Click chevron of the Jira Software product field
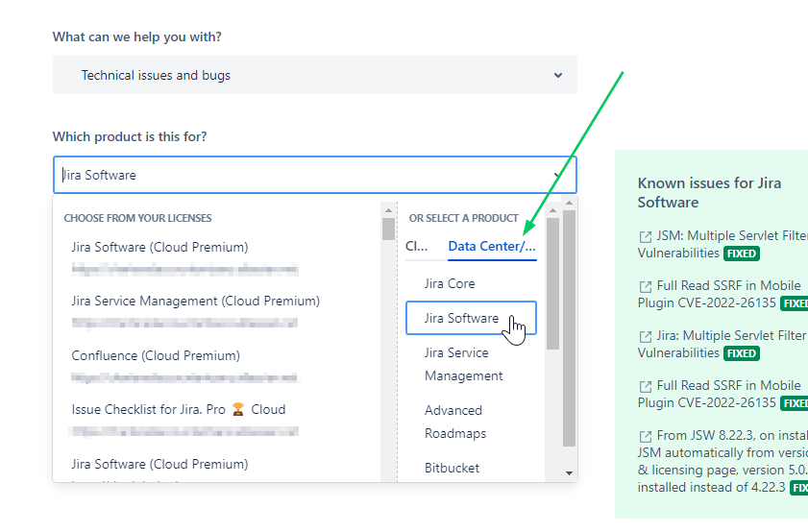Viewport: 808px width, 532px height. [557, 175]
